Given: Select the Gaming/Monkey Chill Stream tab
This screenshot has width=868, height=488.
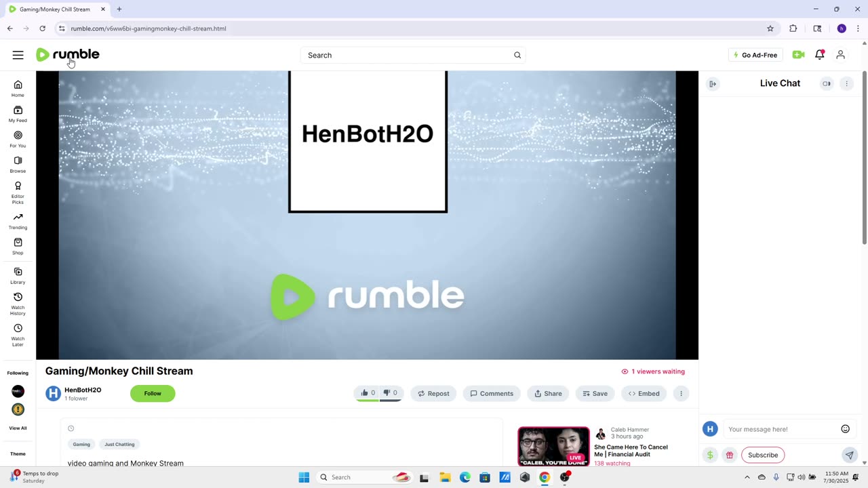Looking at the screenshot, I should point(56,9).
